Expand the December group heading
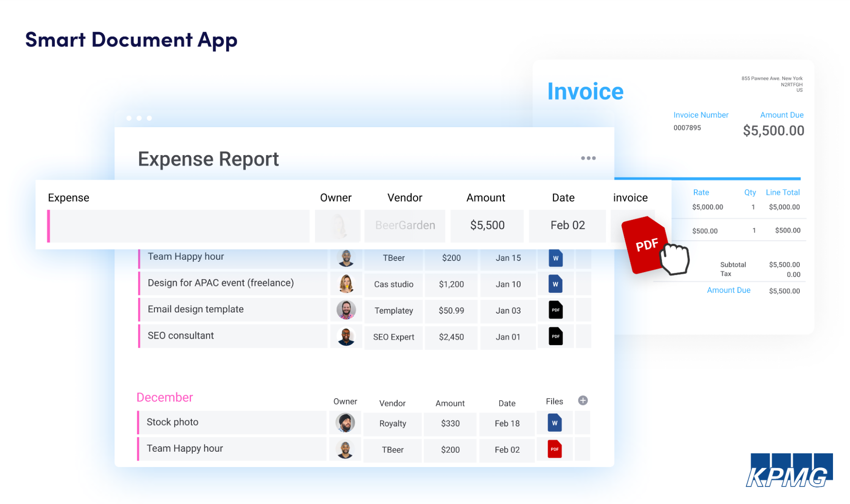Image resolution: width=850 pixels, height=504 pixels. (x=165, y=397)
